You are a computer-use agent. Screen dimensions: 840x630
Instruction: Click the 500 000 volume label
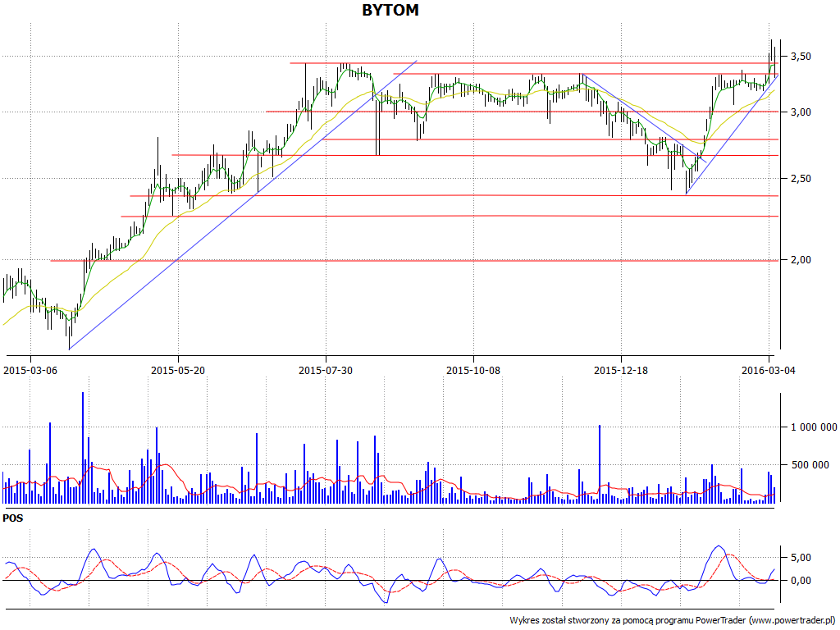[810, 465]
